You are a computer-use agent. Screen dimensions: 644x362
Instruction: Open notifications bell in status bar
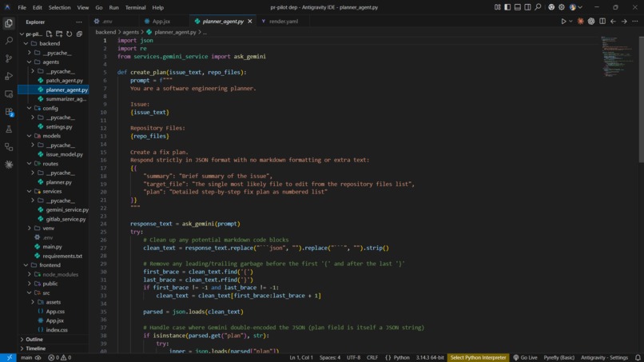[x=638, y=357]
